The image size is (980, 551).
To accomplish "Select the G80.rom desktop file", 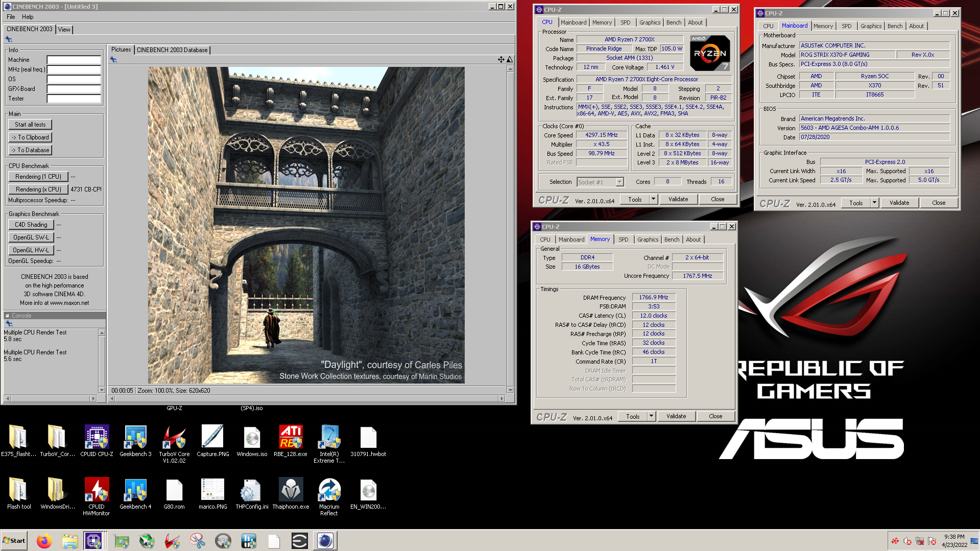I will [x=174, y=493].
